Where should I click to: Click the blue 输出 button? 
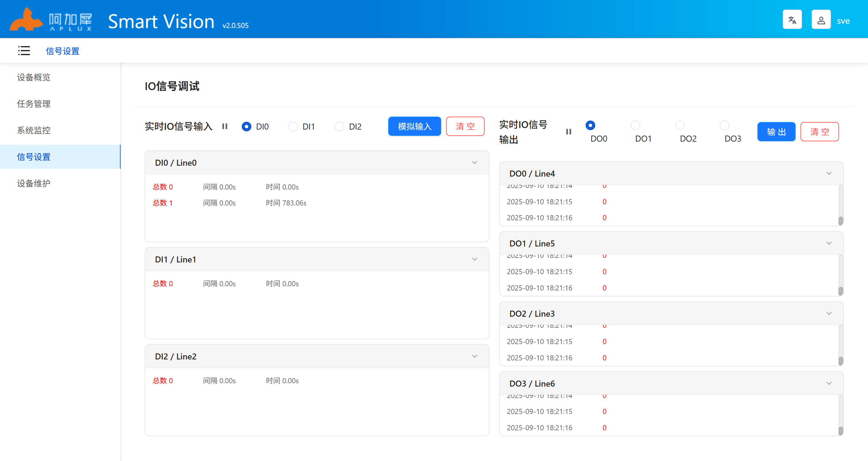pyautogui.click(x=776, y=132)
